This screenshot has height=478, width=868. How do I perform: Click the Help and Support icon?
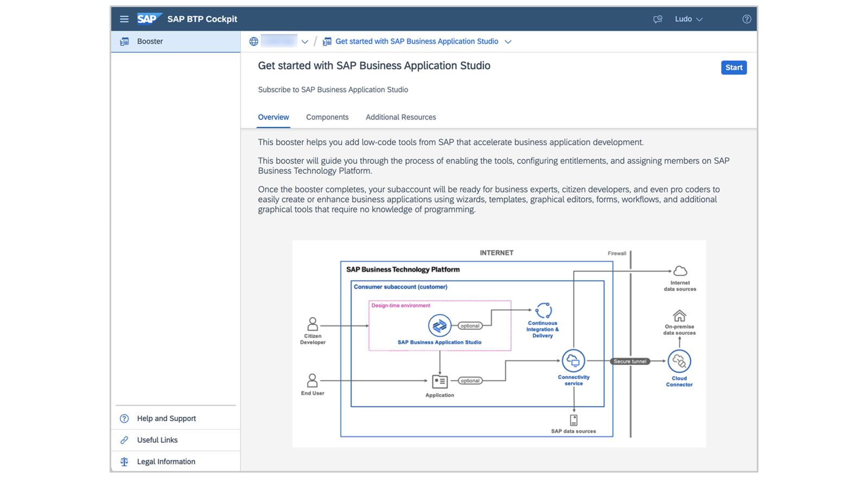pos(124,418)
